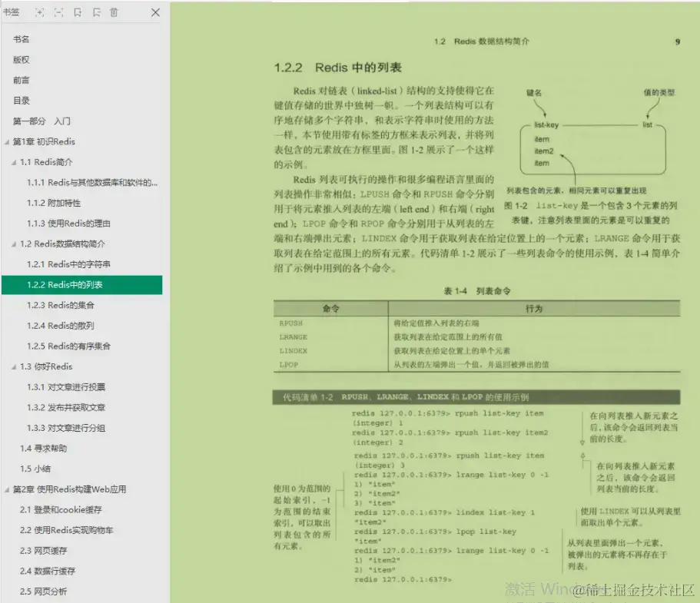Select the 第一部分 入门 bookmark
Image resolution: width=700 pixels, height=603 pixels.
[41, 121]
